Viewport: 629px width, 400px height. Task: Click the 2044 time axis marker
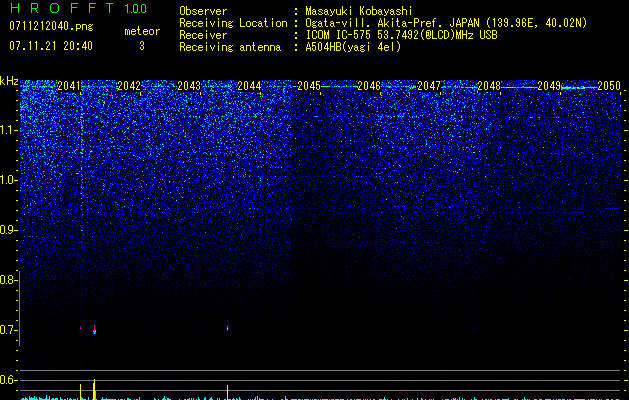249,86
